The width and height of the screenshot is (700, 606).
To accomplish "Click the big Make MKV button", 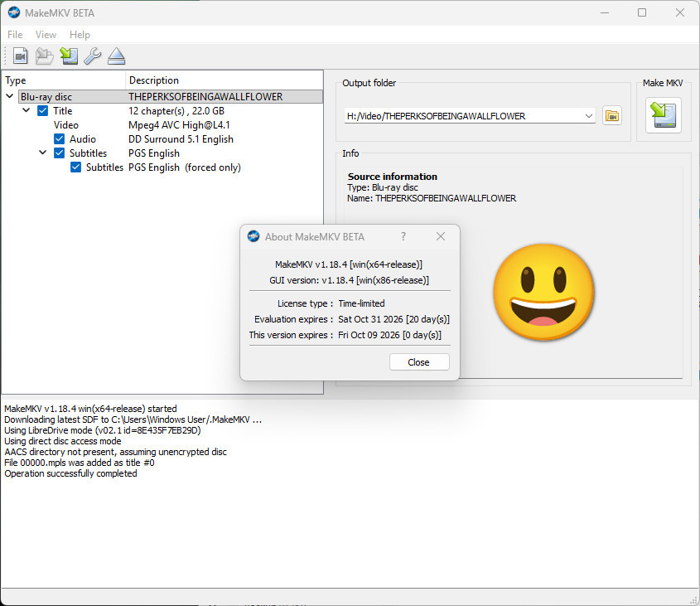I will (663, 115).
